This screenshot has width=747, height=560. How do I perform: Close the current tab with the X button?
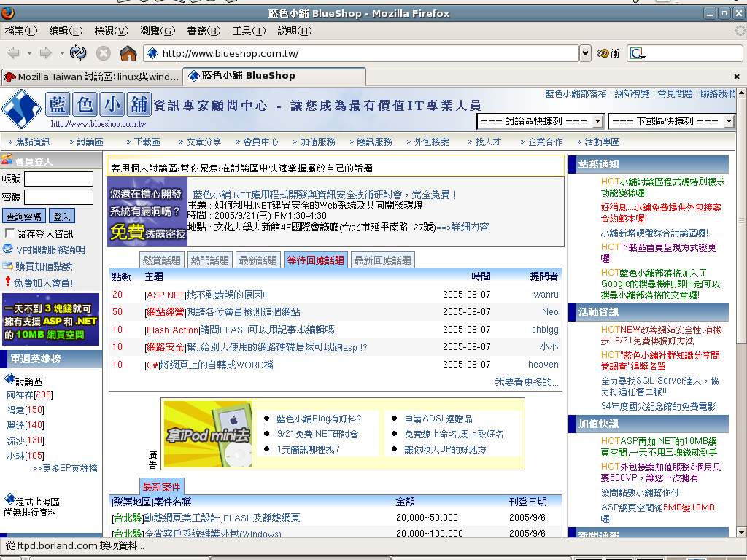coord(737,77)
